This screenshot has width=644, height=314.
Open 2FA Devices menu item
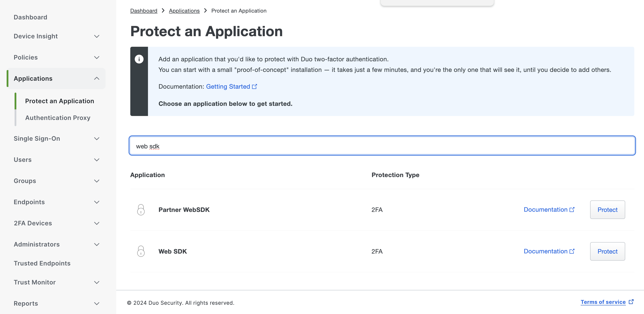pyautogui.click(x=33, y=223)
